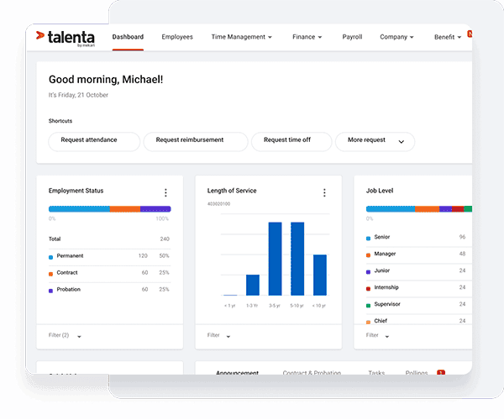This screenshot has width=504, height=420.
Task: Expand the More request dropdown
Action: [x=375, y=142]
